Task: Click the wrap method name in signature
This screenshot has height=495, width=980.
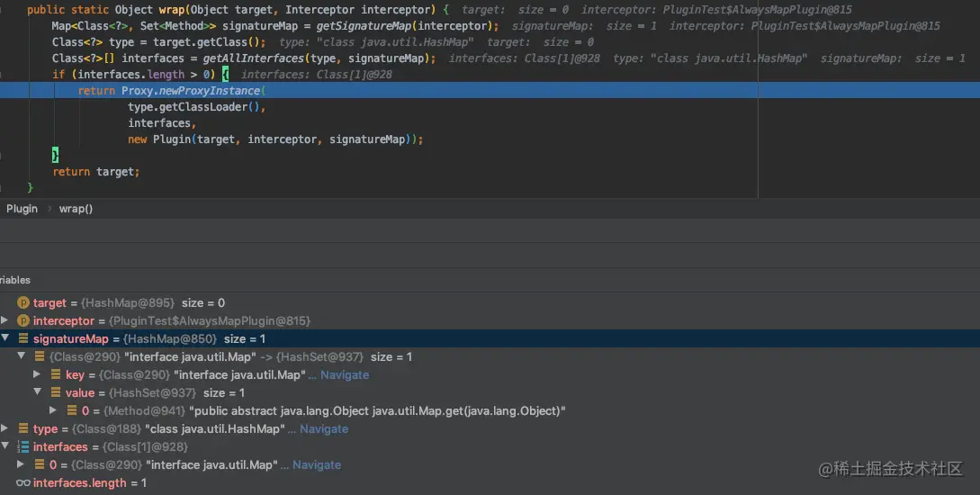Action: pyautogui.click(x=172, y=10)
